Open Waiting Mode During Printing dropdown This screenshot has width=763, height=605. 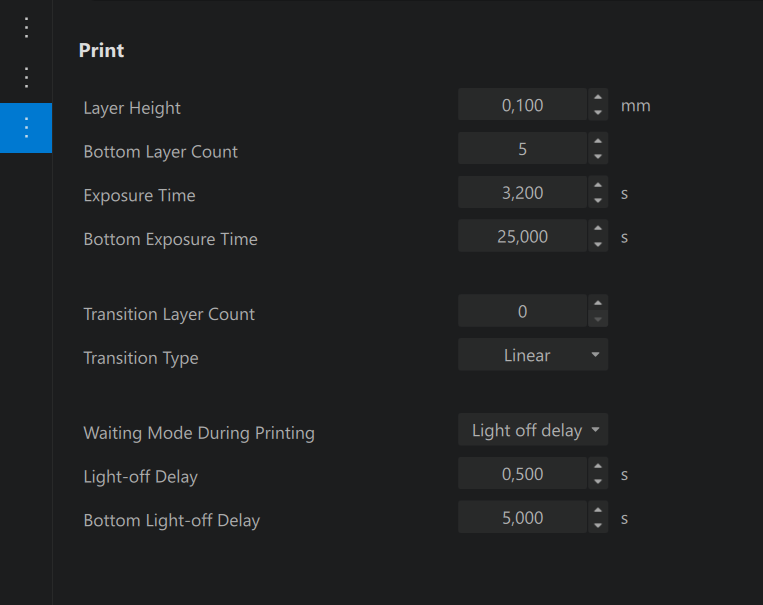pyautogui.click(x=533, y=430)
